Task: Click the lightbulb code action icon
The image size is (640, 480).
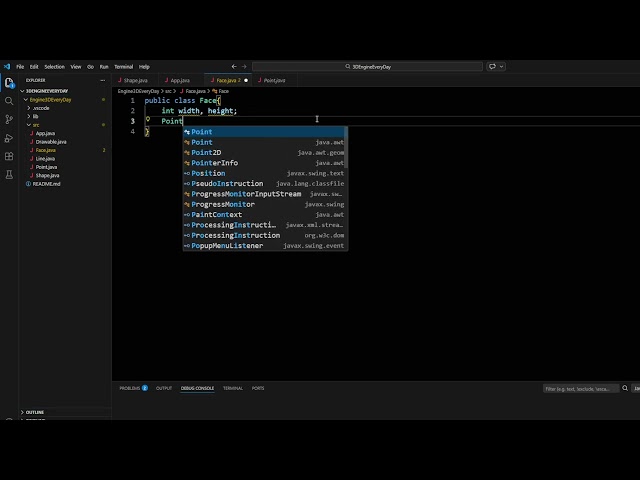Action: pyautogui.click(x=148, y=119)
